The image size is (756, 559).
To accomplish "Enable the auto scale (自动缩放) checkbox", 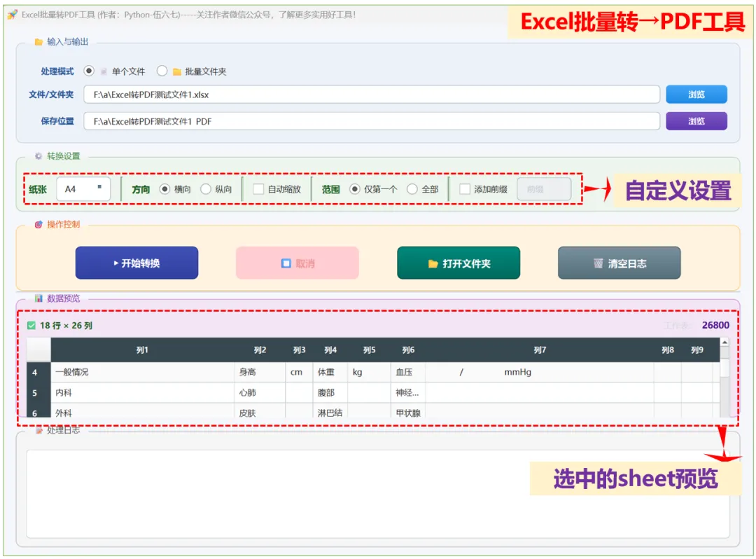I will pyautogui.click(x=258, y=189).
